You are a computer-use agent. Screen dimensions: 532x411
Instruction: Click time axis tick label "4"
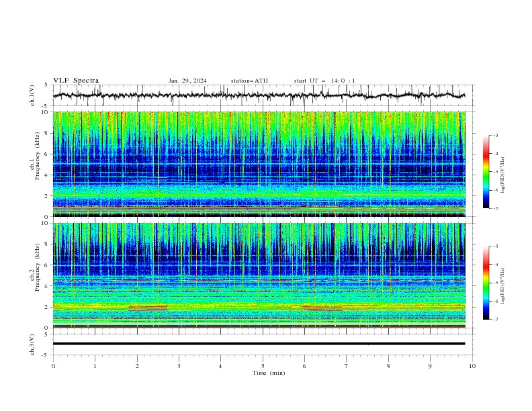coord(221,366)
